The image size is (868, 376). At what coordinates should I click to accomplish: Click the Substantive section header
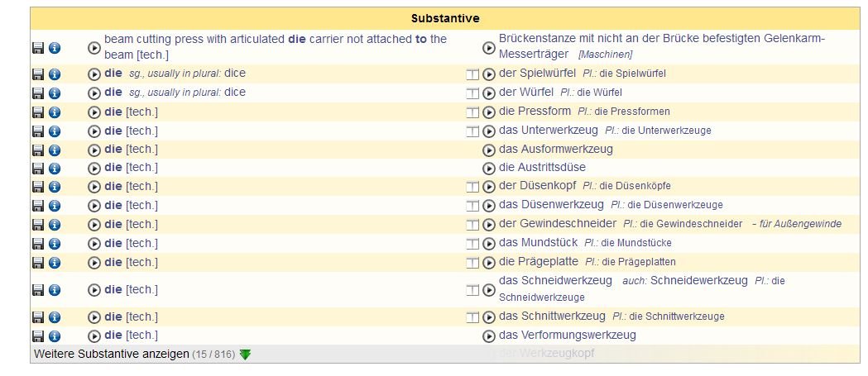coord(445,18)
